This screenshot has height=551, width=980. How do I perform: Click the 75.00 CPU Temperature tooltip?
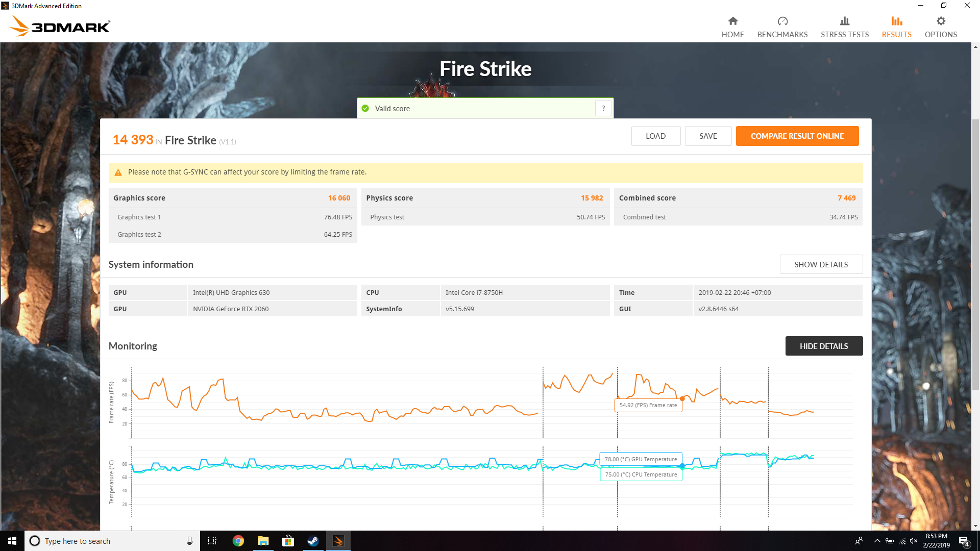point(641,474)
